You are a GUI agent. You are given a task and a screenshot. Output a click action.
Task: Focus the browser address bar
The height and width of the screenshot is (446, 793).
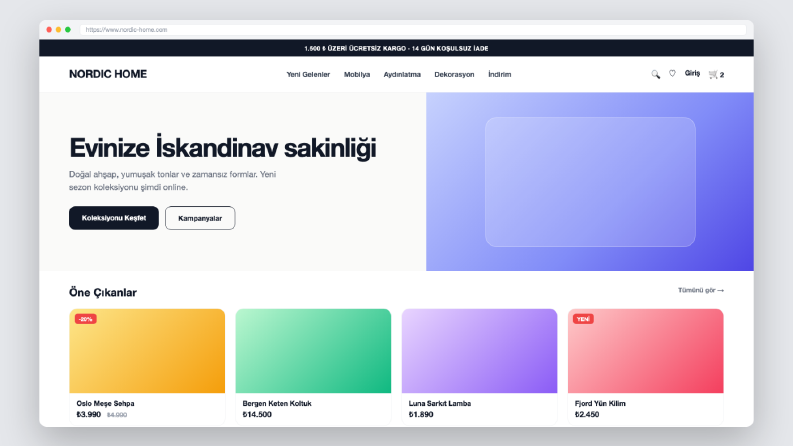pyautogui.click(x=413, y=30)
